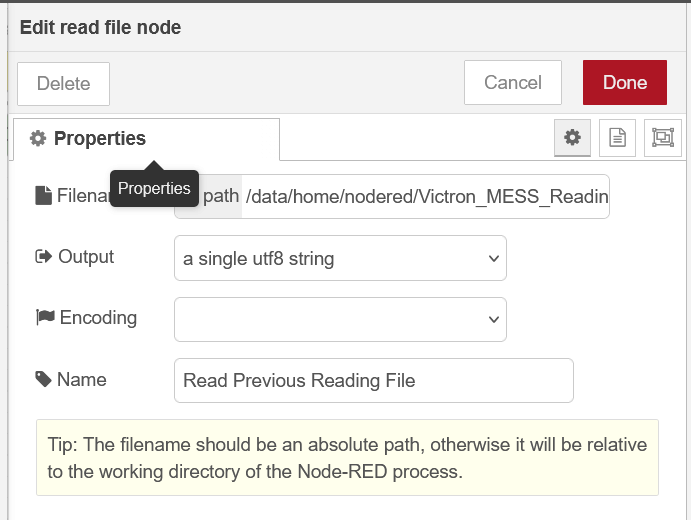Click the Output label text
Screen dimensions: 691x520
(x=86, y=256)
